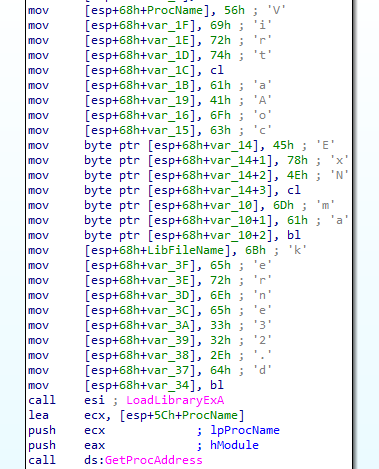This screenshot has height=469, width=379.
Task: Select the 2Eh '.' immediate value
Action: [x=220, y=355]
